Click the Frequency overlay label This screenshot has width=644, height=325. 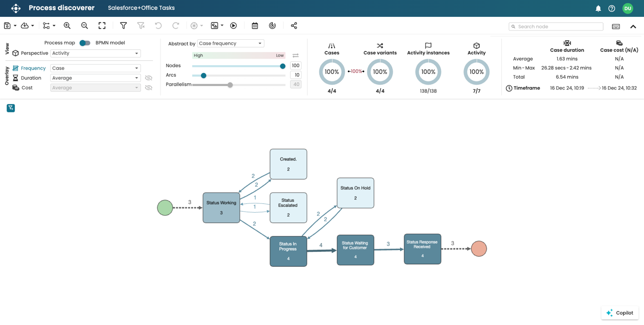33,68
